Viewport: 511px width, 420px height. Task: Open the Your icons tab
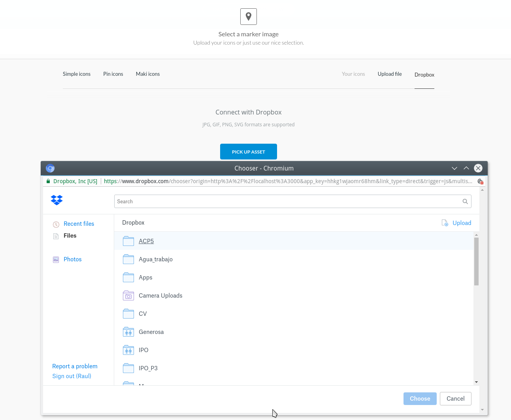[353, 74]
